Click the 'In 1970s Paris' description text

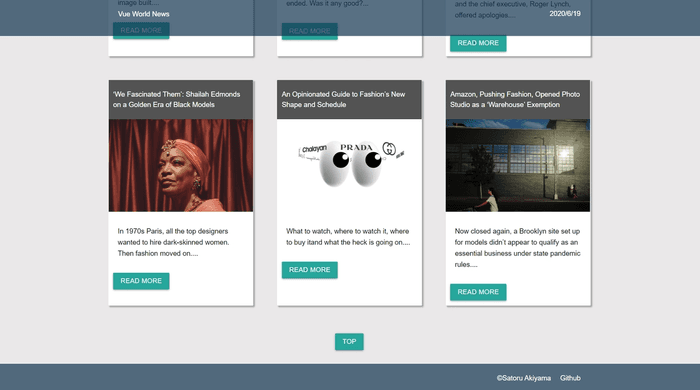(x=173, y=242)
